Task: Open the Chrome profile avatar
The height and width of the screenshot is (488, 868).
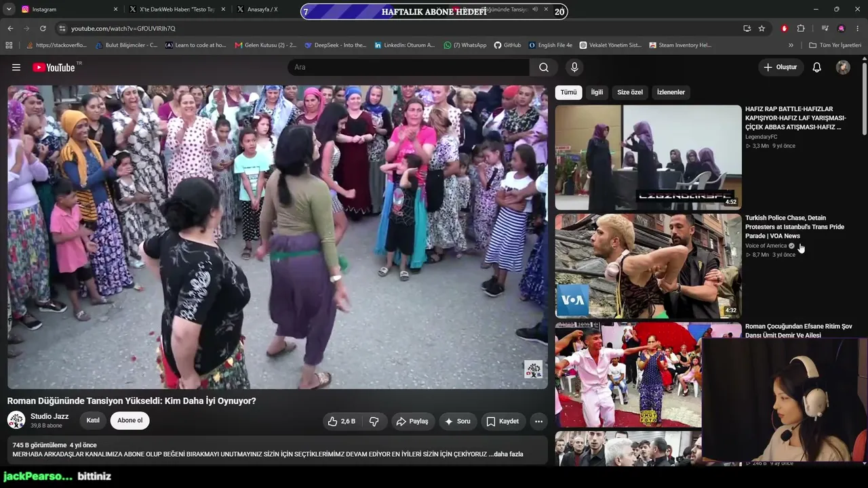Action: click(842, 28)
